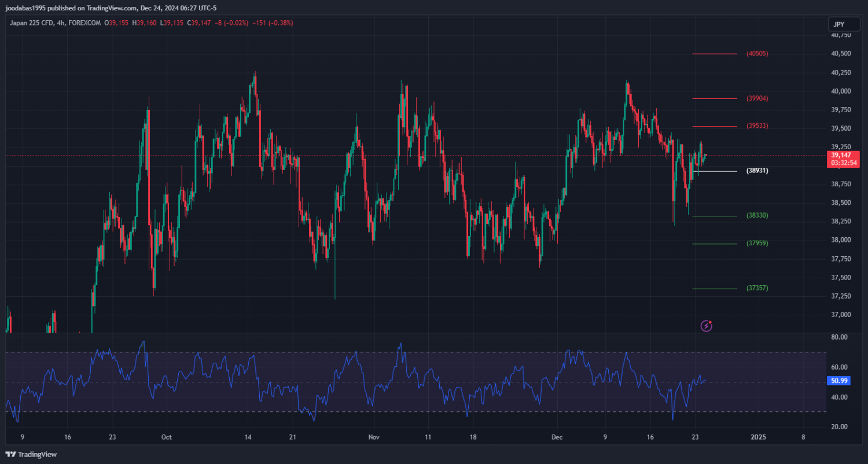Click the 40,000 mark on price scale
Screen dimensions: 868x464
[x=841, y=91]
